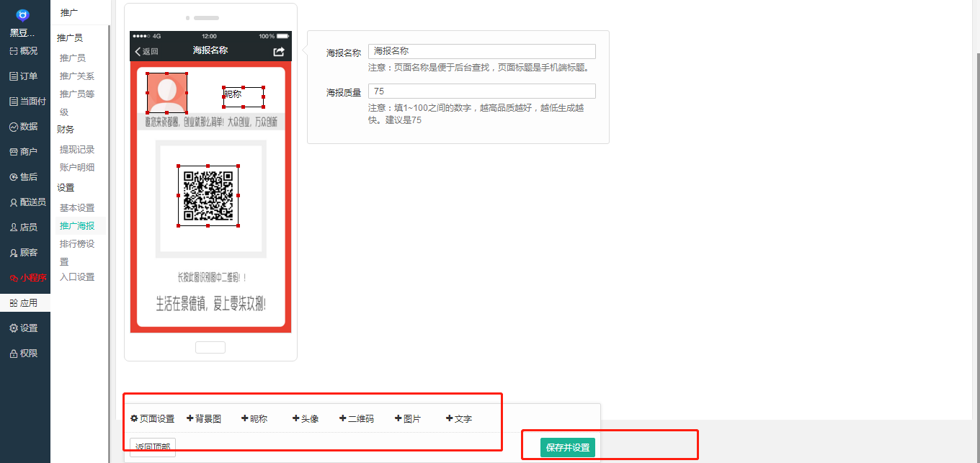Select the QR code element on poster
The width and height of the screenshot is (980, 463).
pyautogui.click(x=208, y=195)
